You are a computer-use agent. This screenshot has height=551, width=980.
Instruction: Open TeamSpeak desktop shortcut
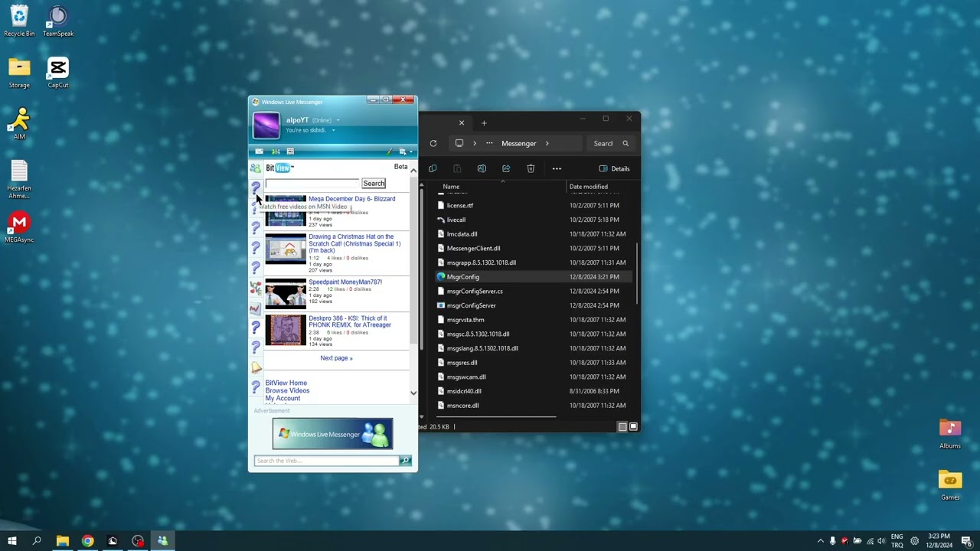click(x=58, y=21)
